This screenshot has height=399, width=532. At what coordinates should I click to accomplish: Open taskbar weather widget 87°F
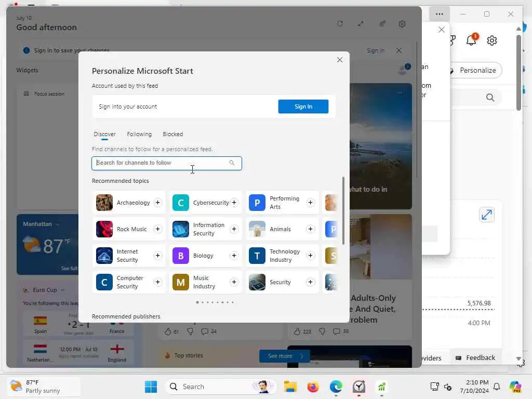coord(44,387)
